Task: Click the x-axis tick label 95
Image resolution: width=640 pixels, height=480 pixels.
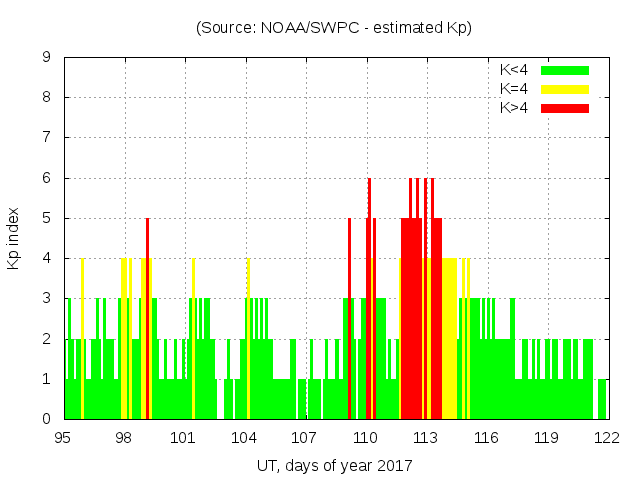Action: click(x=63, y=438)
